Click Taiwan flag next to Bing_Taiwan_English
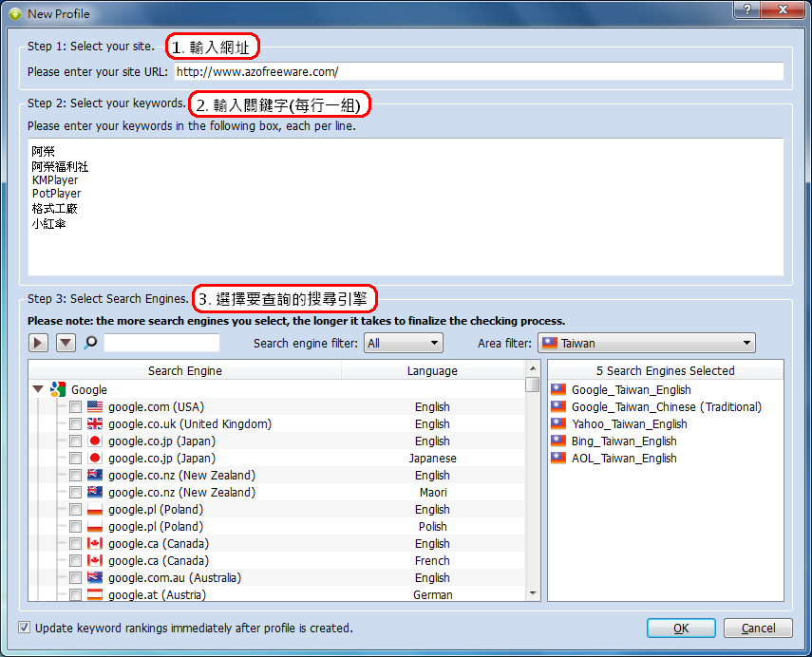 pos(558,441)
